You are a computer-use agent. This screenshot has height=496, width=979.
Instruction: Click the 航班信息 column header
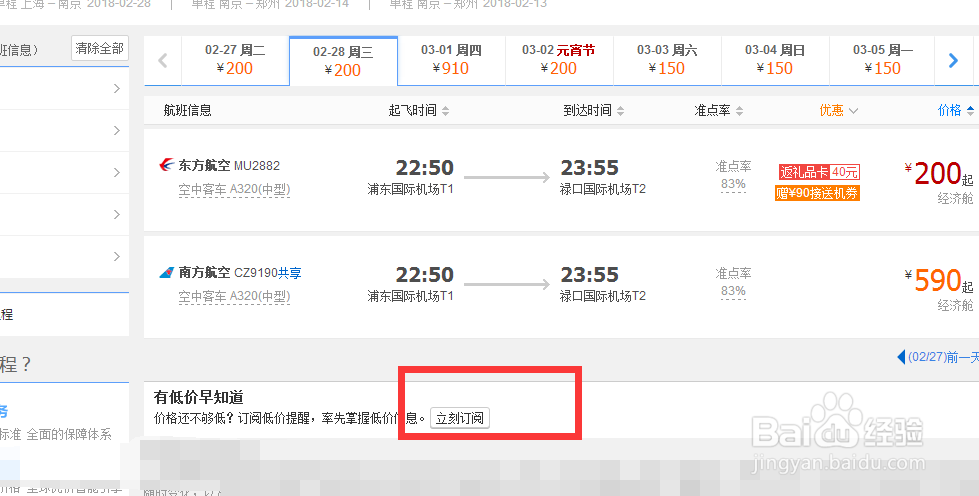(187, 111)
